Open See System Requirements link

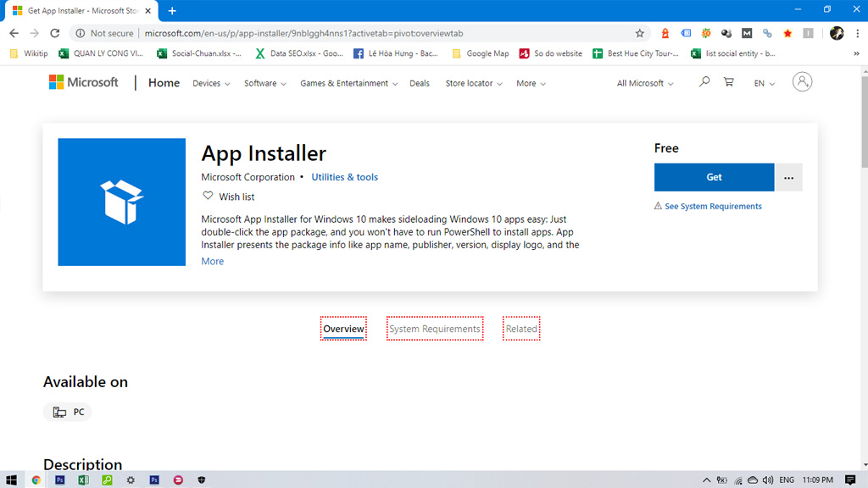713,207
